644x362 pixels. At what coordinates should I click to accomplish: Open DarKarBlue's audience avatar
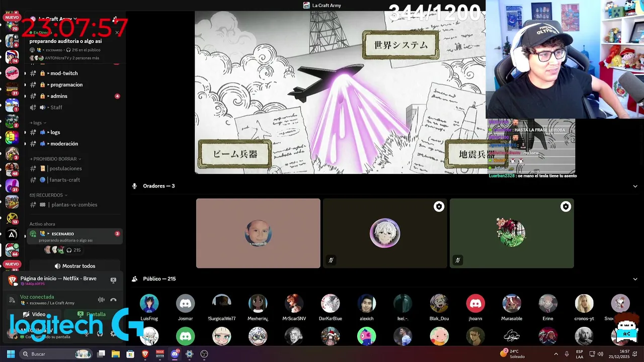(x=331, y=304)
